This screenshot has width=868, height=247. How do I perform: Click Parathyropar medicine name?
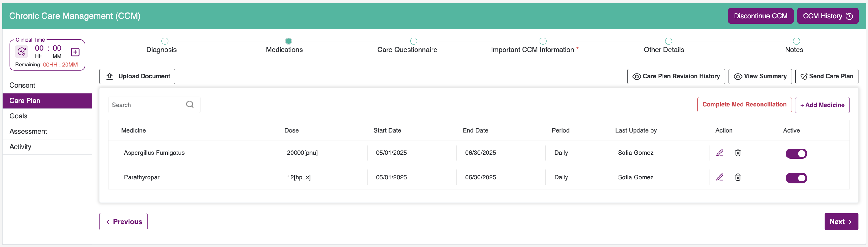[x=141, y=177]
